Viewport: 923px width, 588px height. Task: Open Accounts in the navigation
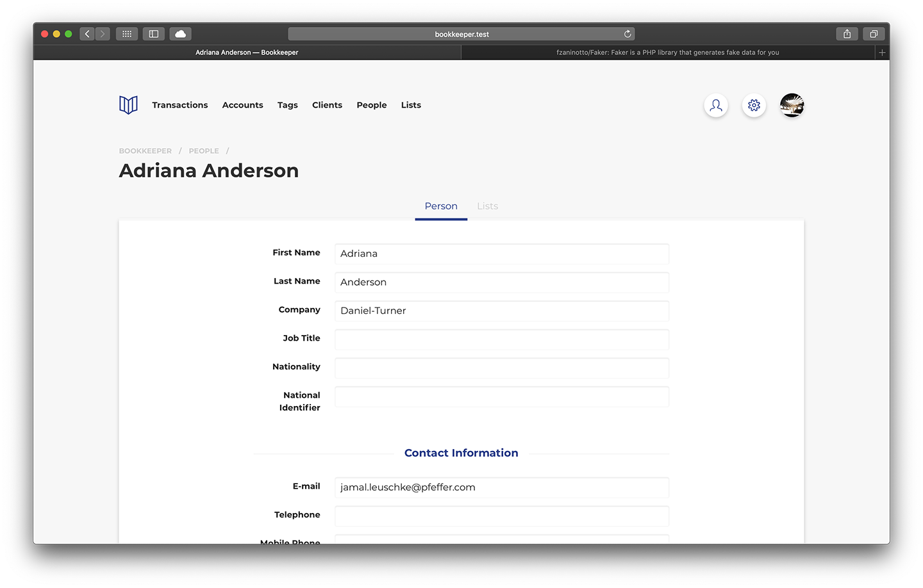point(243,105)
